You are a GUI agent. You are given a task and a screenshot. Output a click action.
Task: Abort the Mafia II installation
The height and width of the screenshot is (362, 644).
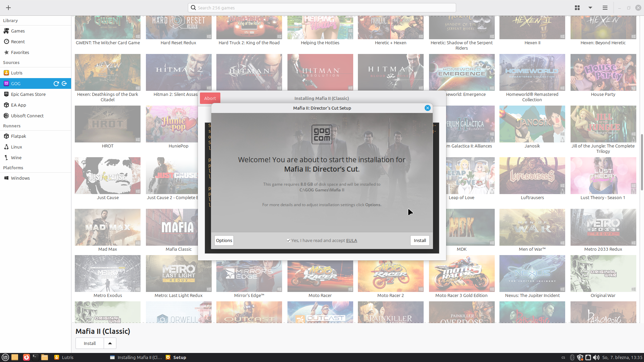coord(210,98)
